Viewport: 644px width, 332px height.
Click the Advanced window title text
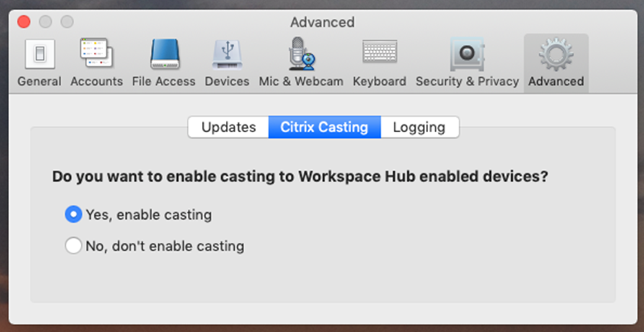322,22
